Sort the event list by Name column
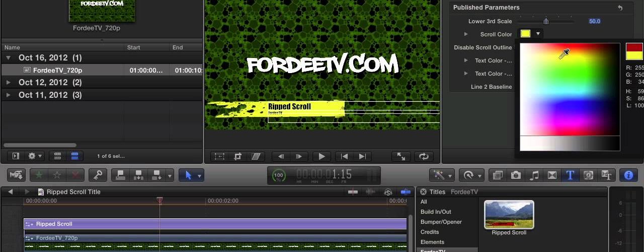The width and height of the screenshot is (644, 252). pyautogui.click(x=63, y=47)
